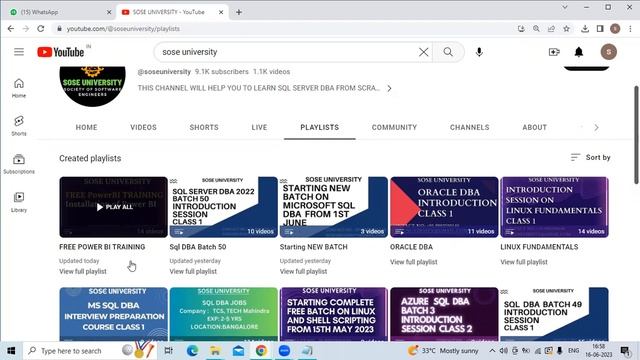Image resolution: width=640 pixels, height=360 pixels.
Task: Show hidden system tray icons
Action: pyautogui.click(x=492, y=351)
